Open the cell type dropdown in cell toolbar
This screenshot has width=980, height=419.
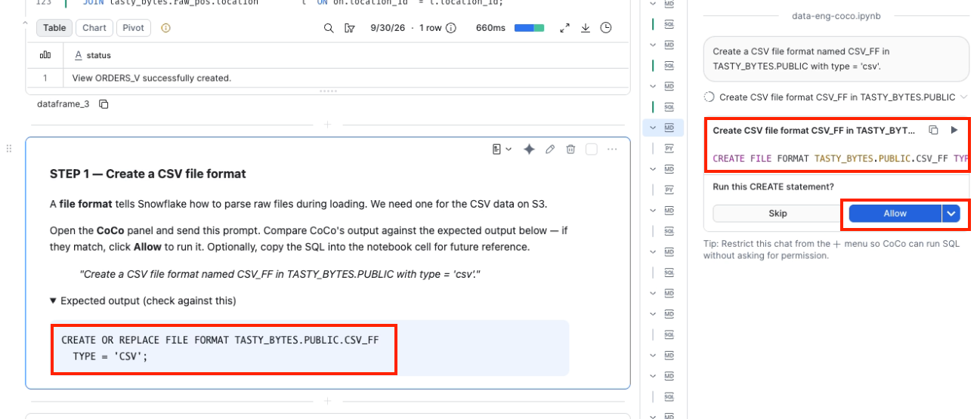502,149
